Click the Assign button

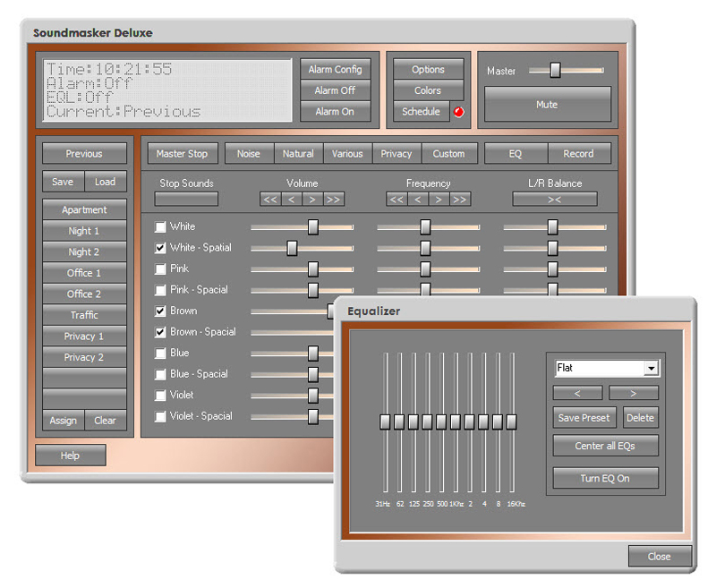(64, 421)
